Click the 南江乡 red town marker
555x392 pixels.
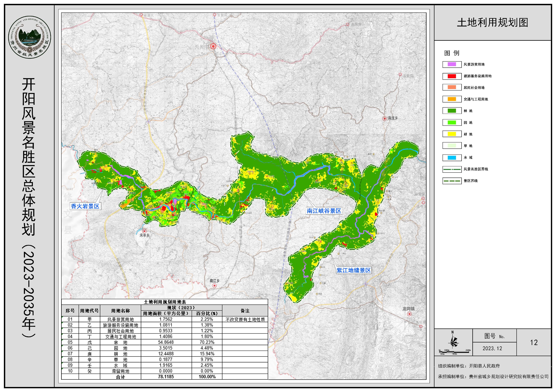[x=214, y=285]
